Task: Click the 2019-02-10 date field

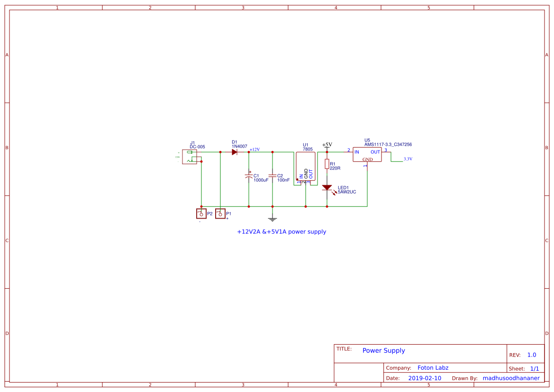Action: pos(424,378)
